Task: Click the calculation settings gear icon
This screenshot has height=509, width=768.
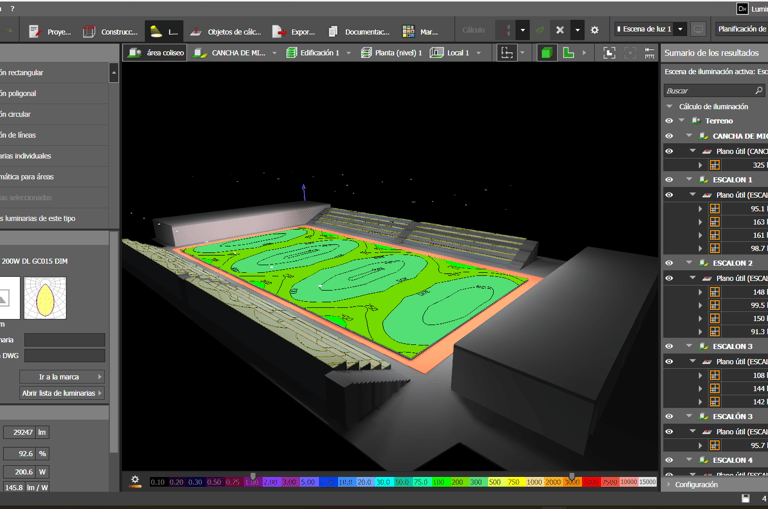Action: (595, 30)
